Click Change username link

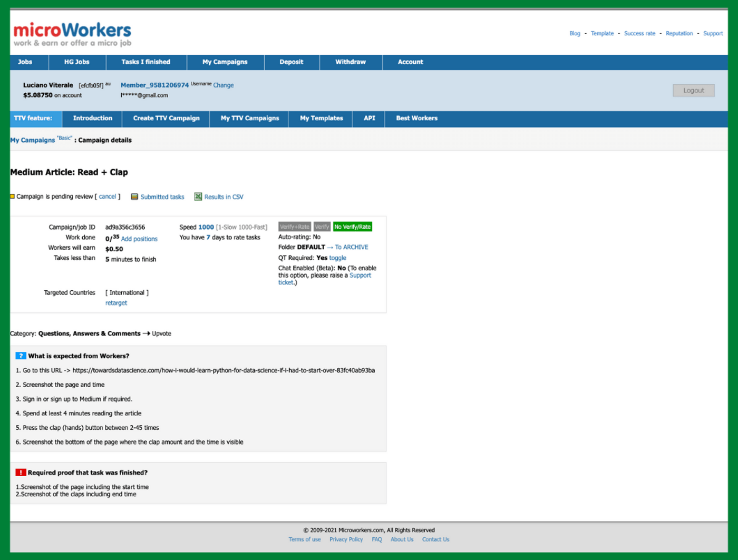point(224,85)
